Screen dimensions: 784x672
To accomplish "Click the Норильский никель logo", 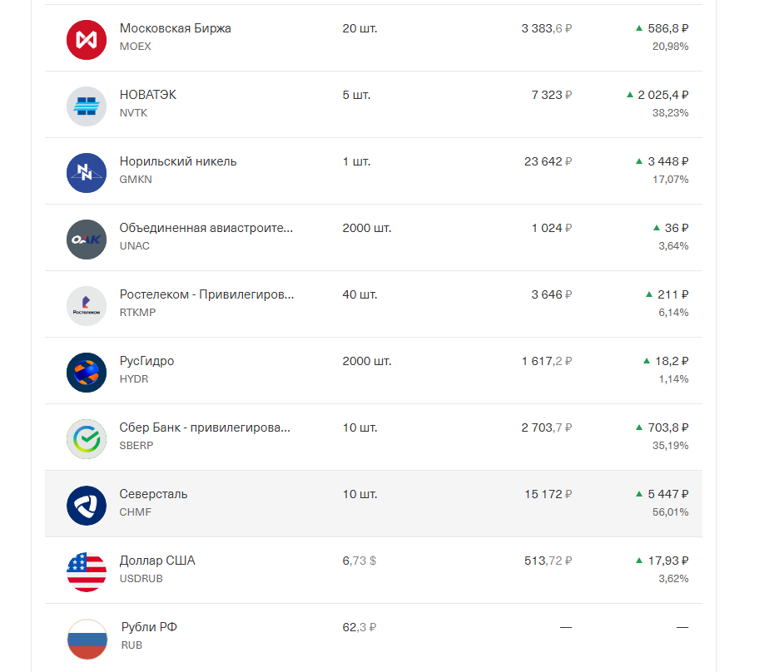I will 87,172.
